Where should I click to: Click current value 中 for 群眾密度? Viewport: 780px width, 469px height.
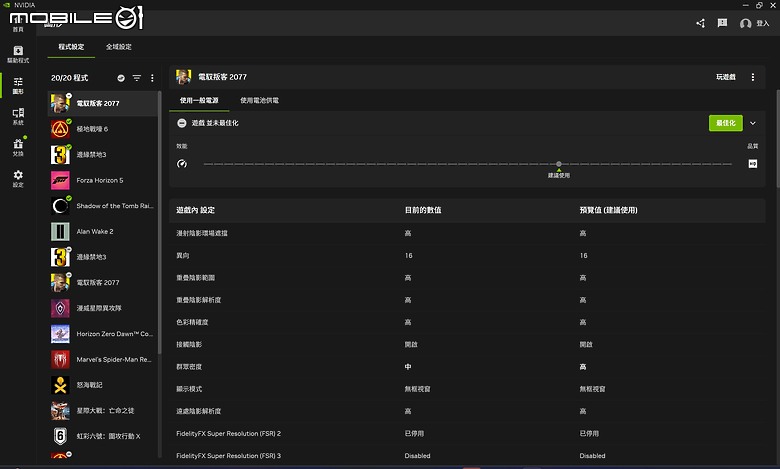[x=408, y=367]
